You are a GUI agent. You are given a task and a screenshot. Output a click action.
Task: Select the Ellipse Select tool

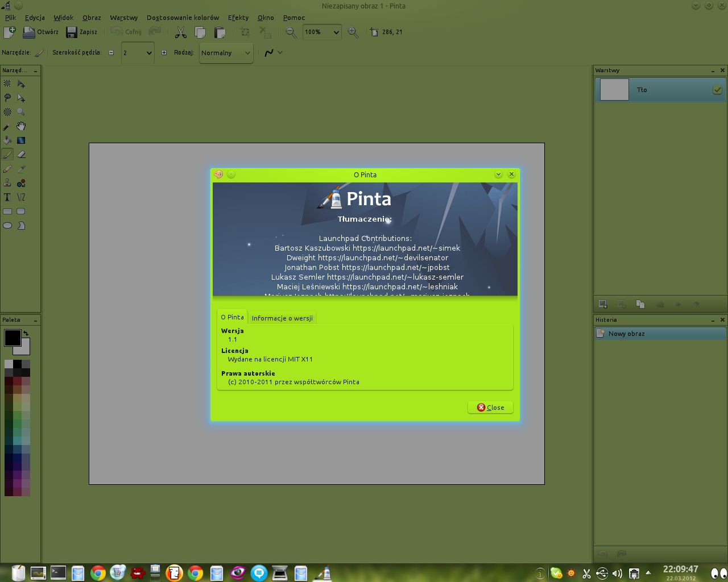[7, 112]
